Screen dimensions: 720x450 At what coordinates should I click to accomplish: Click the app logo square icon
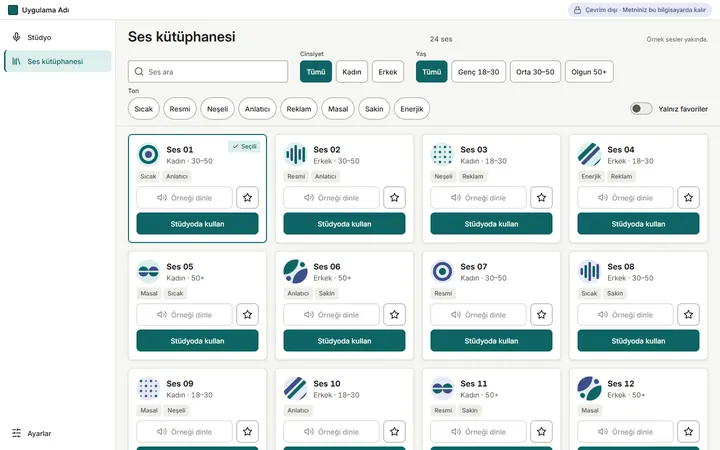pyautogui.click(x=13, y=10)
